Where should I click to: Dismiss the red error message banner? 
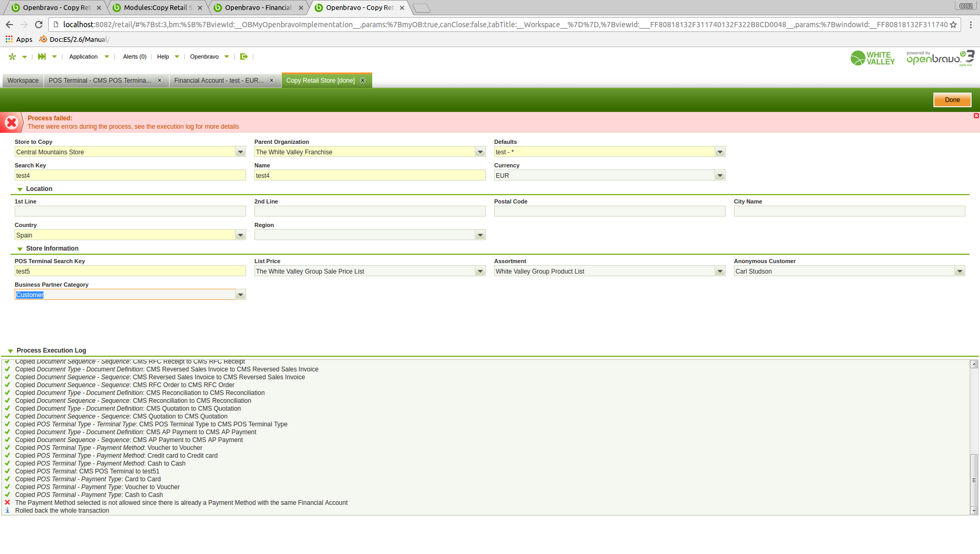coord(976,116)
